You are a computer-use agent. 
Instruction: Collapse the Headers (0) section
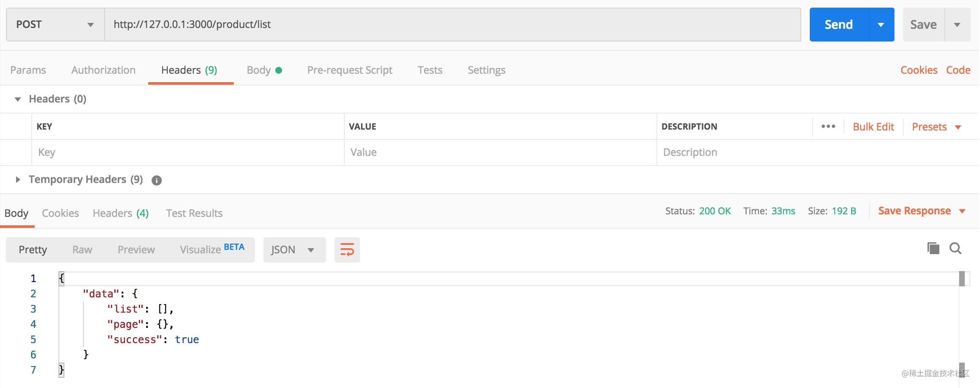pos(18,99)
